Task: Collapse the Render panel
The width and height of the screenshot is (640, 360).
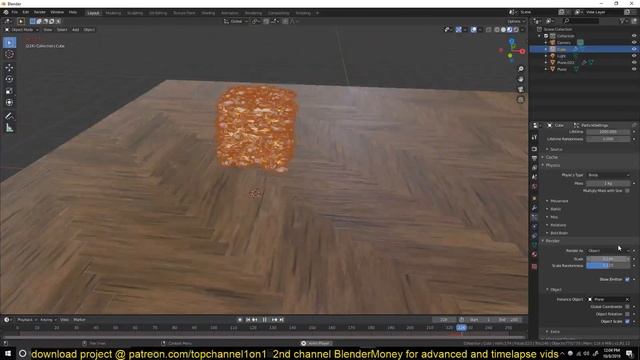Action: point(552,241)
